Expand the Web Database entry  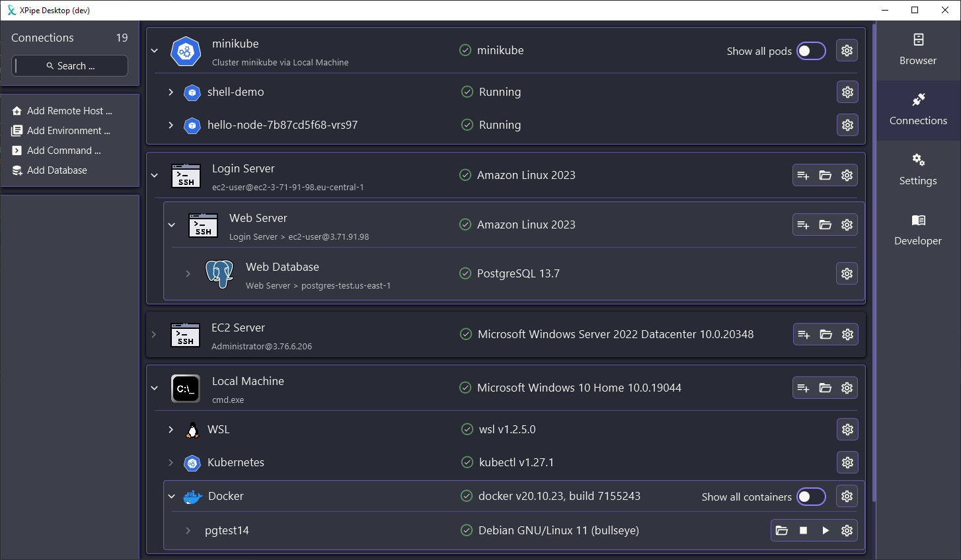click(188, 273)
